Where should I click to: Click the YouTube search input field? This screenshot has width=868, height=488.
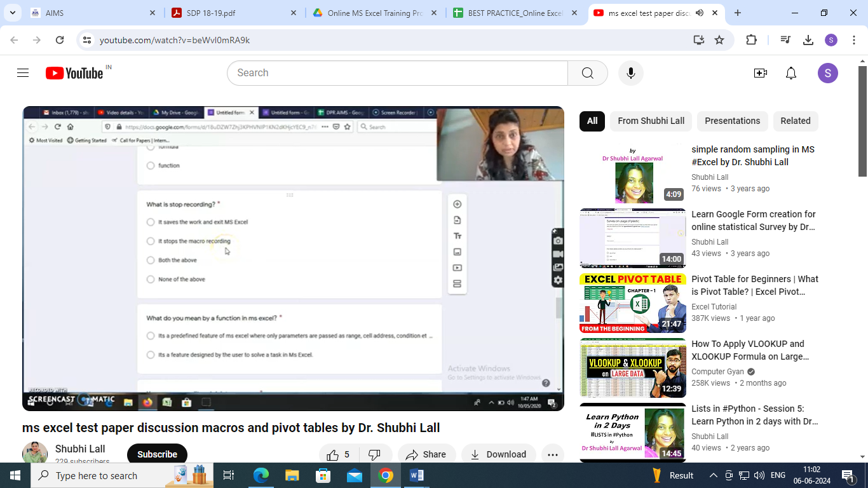coord(397,73)
